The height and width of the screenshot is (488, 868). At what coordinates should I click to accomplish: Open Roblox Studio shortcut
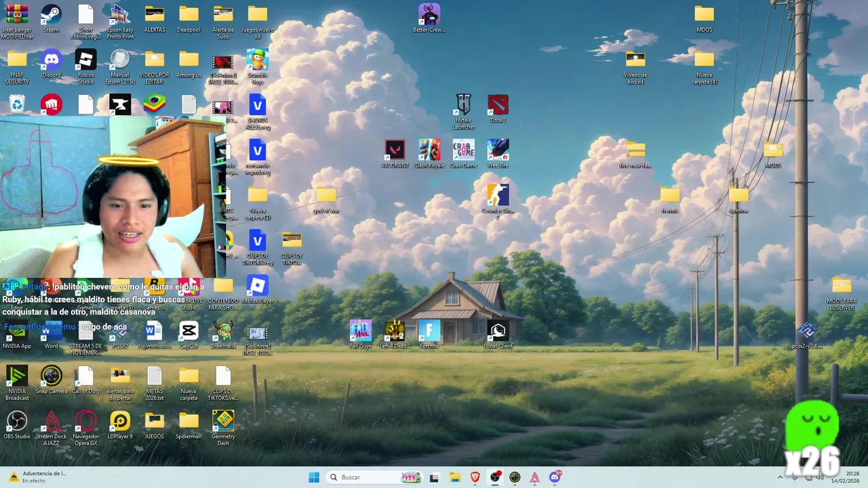coord(85,66)
